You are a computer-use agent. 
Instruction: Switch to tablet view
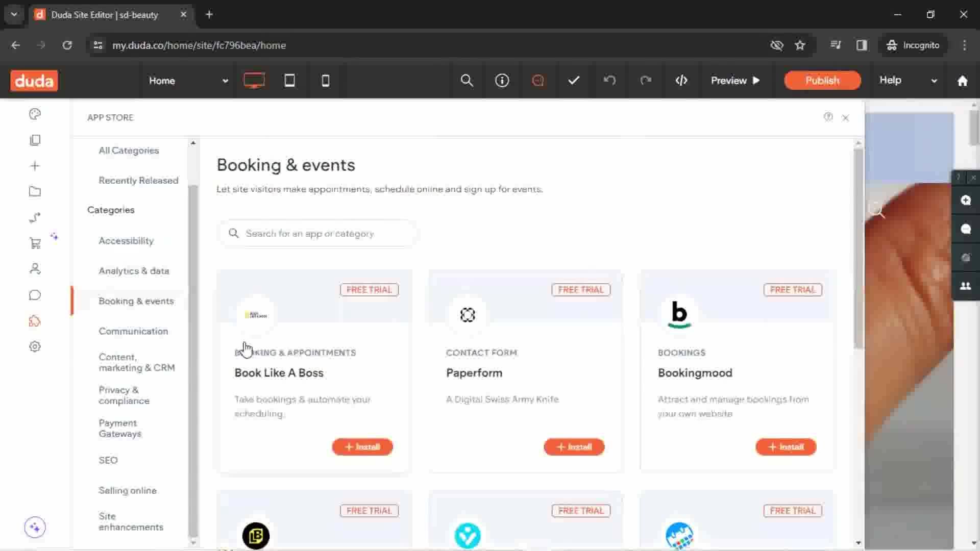click(289, 81)
